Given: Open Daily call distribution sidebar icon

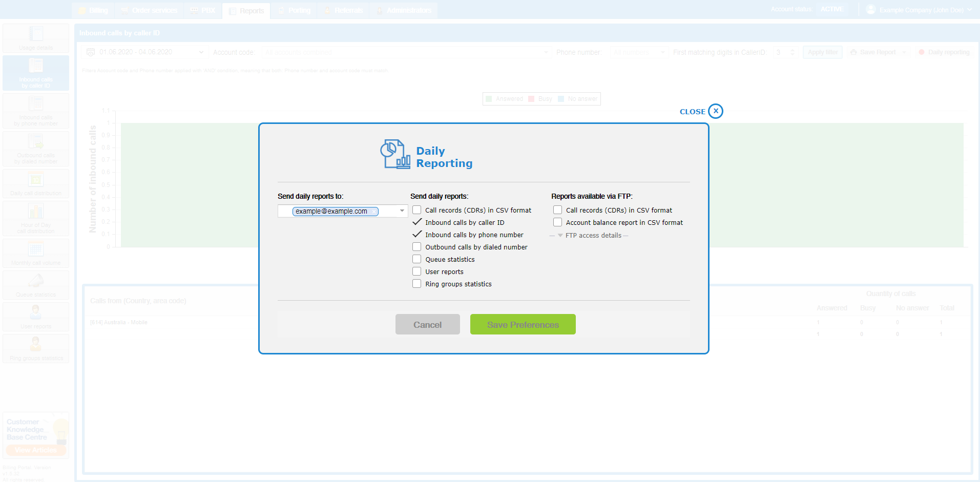Looking at the screenshot, I should tap(36, 183).
